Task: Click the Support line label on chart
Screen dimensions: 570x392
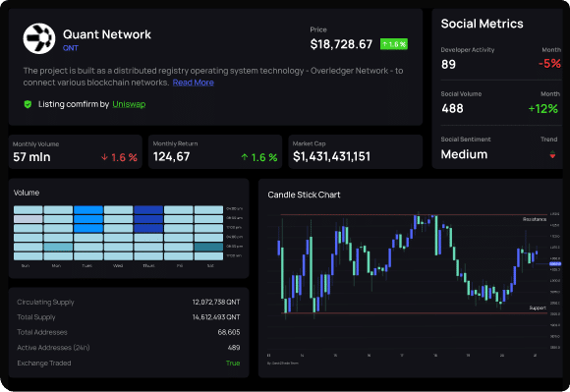Action: [538, 308]
